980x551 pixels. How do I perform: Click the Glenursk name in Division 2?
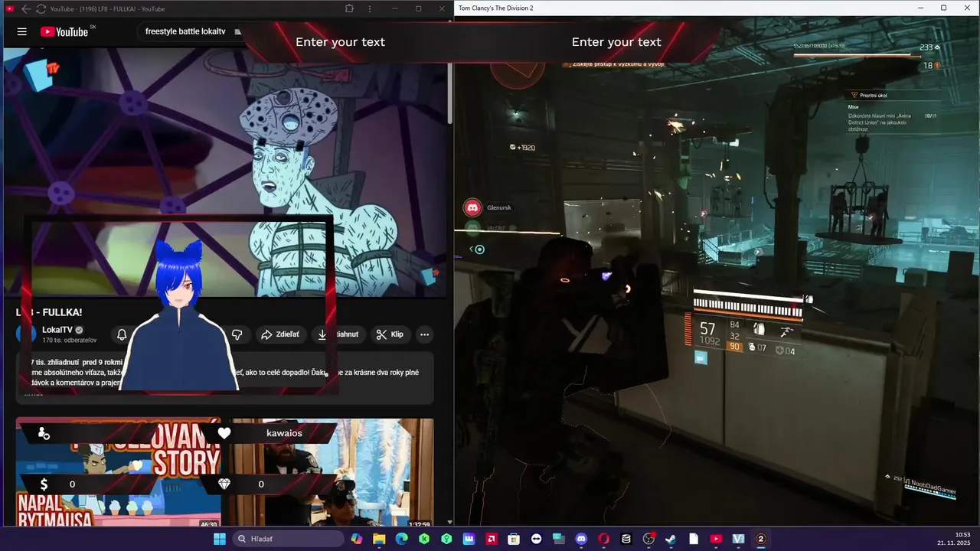coord(499,207)
